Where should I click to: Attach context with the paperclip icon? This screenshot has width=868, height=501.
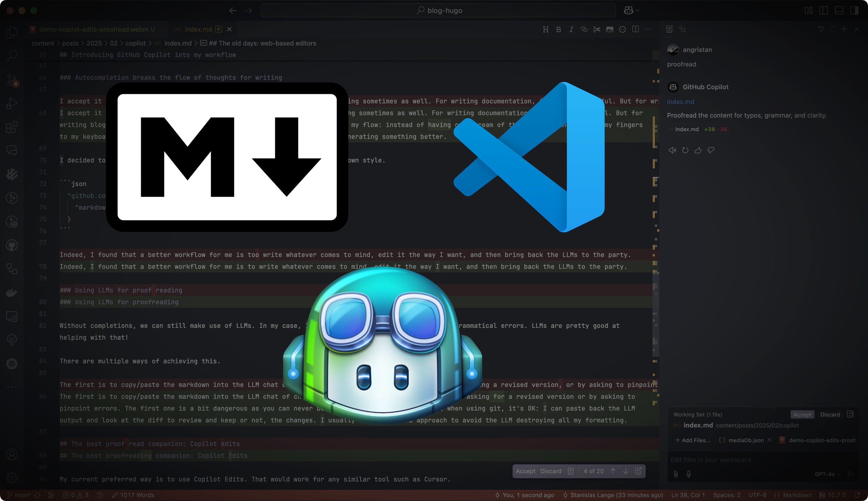coord(676,474)
